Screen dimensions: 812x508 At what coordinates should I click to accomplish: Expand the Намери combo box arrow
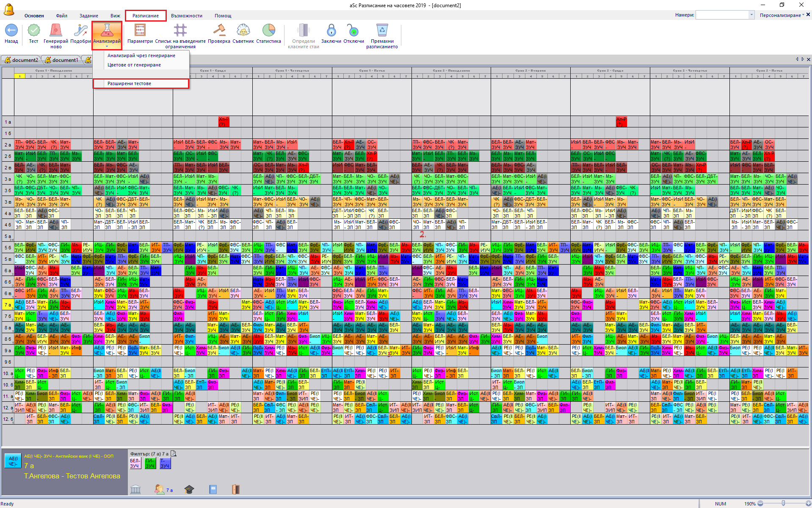point(751,15)
